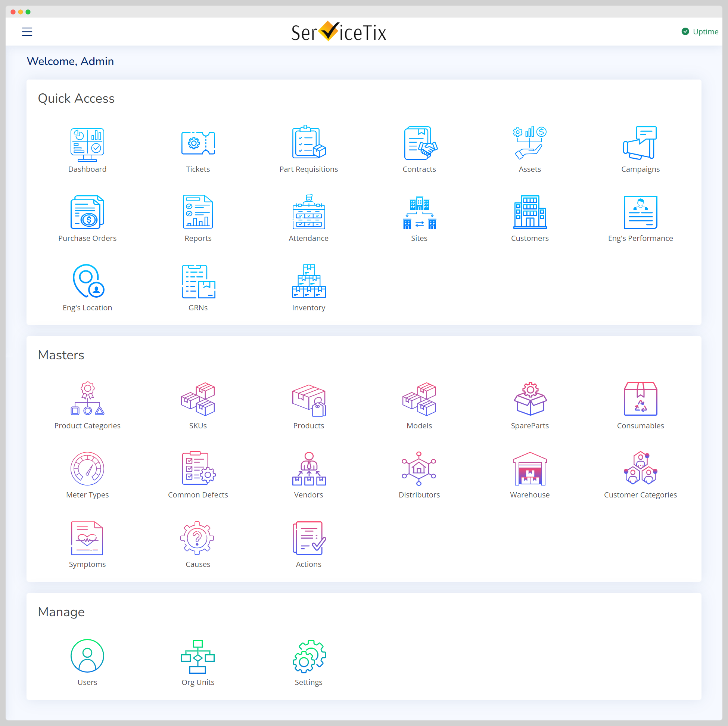Open Sites
Image resolution: width=728 pixels, height=726 pixels.
[x=419, y=212]
